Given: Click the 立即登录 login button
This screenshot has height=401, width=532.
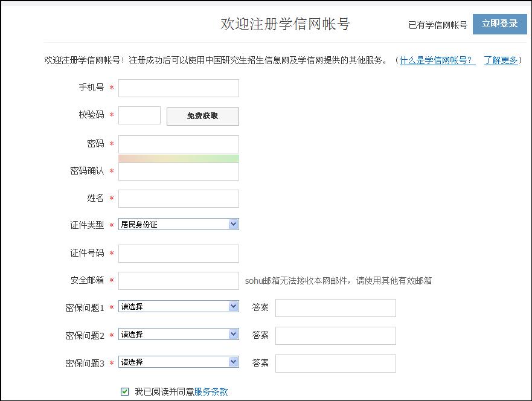Looking at the screenshot, I should tap(499, 24).
